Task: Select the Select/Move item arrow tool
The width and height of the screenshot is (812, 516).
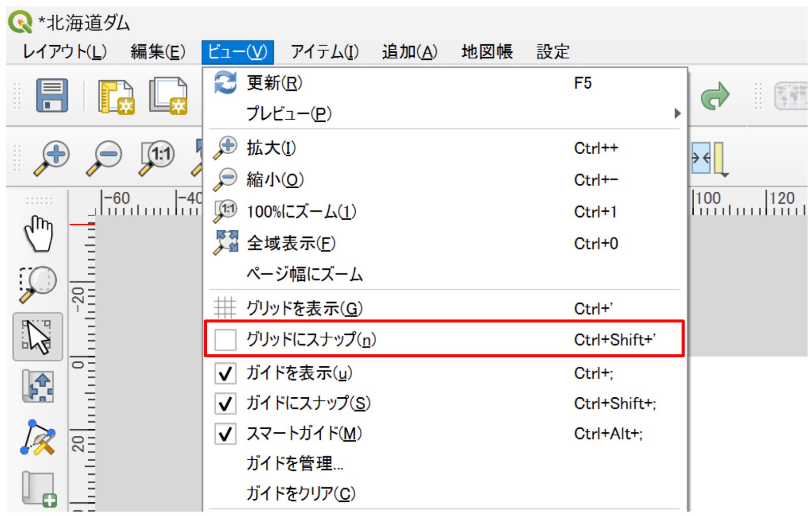Action: click(x=38, y=336)
